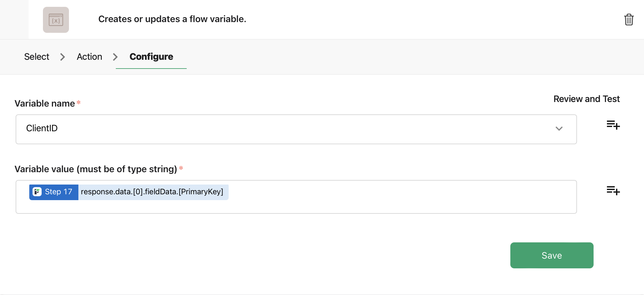
Task: Click the dropdown chevron in Variable name field
Action: tap(559, 129)
